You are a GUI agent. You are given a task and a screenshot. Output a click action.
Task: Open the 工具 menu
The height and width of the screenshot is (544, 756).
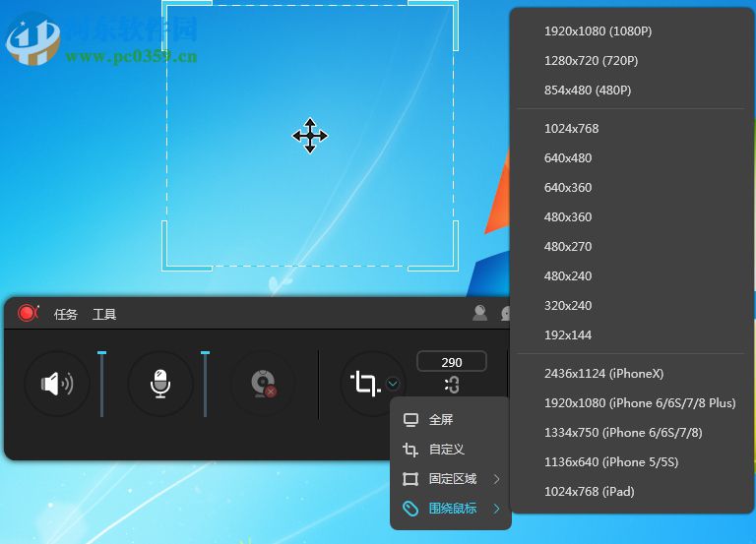click(x=104, y=314)
